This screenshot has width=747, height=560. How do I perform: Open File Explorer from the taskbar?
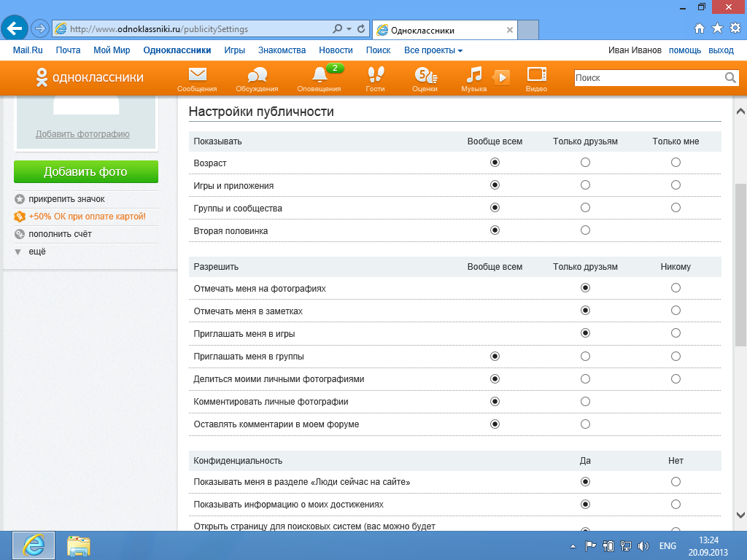(x=79, y=545)
